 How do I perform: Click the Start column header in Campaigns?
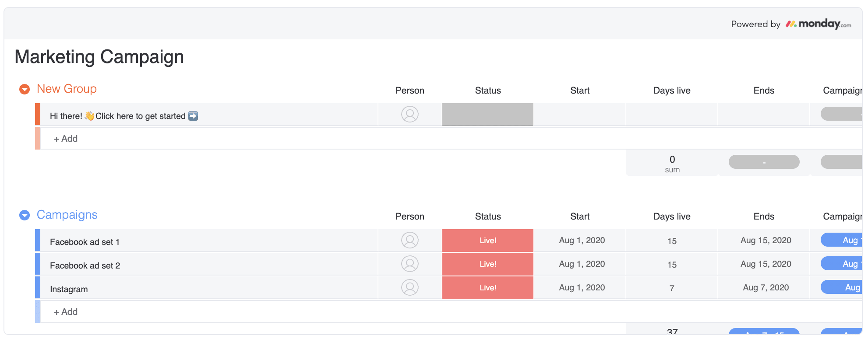click(x=580, y=216)
